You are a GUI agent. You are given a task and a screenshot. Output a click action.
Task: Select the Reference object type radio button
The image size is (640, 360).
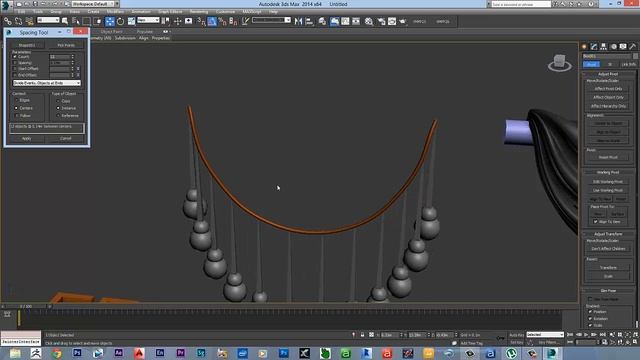click(58, 116)
